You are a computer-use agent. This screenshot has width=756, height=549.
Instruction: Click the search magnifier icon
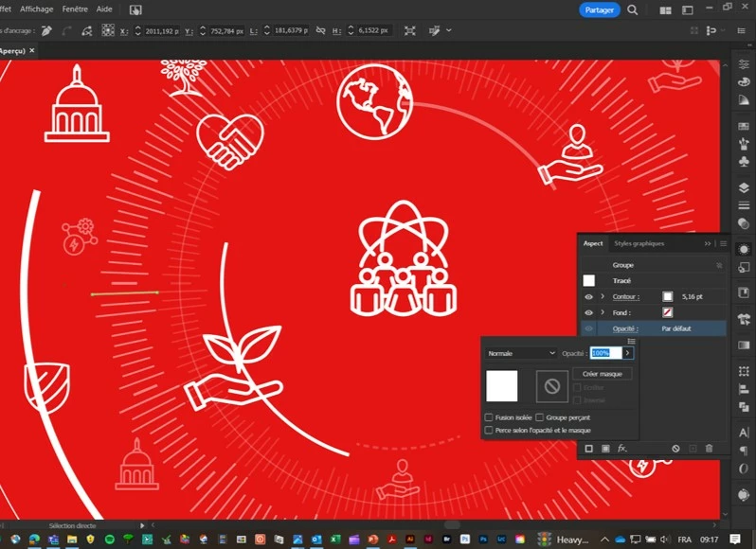[x=632, y=10]
